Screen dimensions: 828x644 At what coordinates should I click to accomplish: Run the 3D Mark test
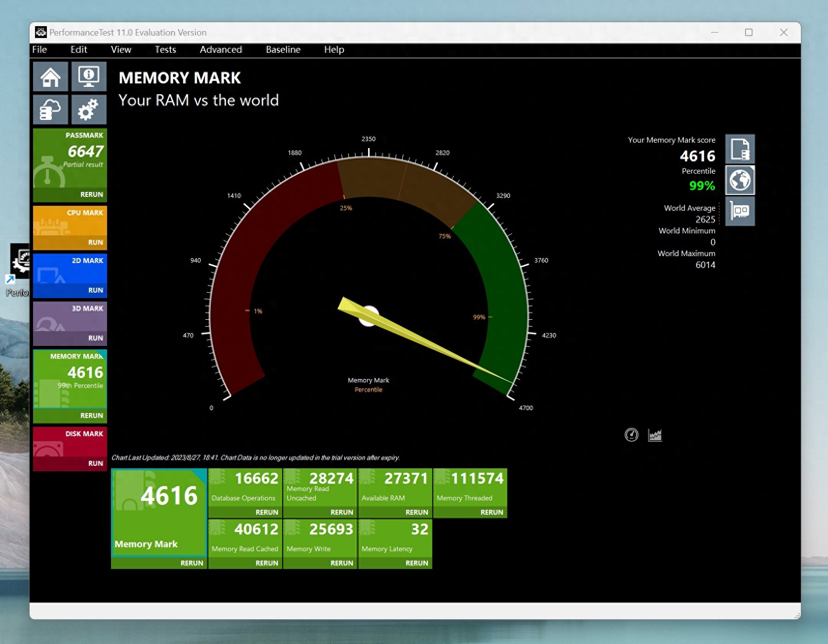[96, 338]
